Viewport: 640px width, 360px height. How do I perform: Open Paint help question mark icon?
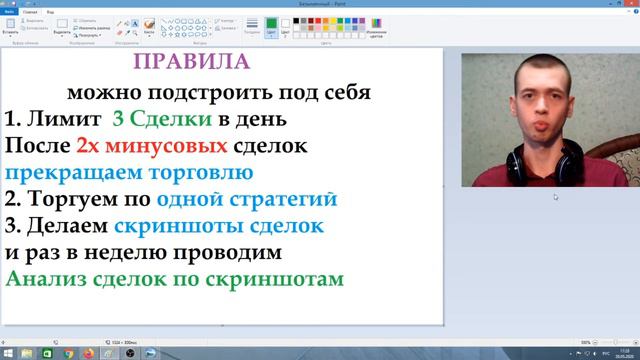[x=636, y=12]
